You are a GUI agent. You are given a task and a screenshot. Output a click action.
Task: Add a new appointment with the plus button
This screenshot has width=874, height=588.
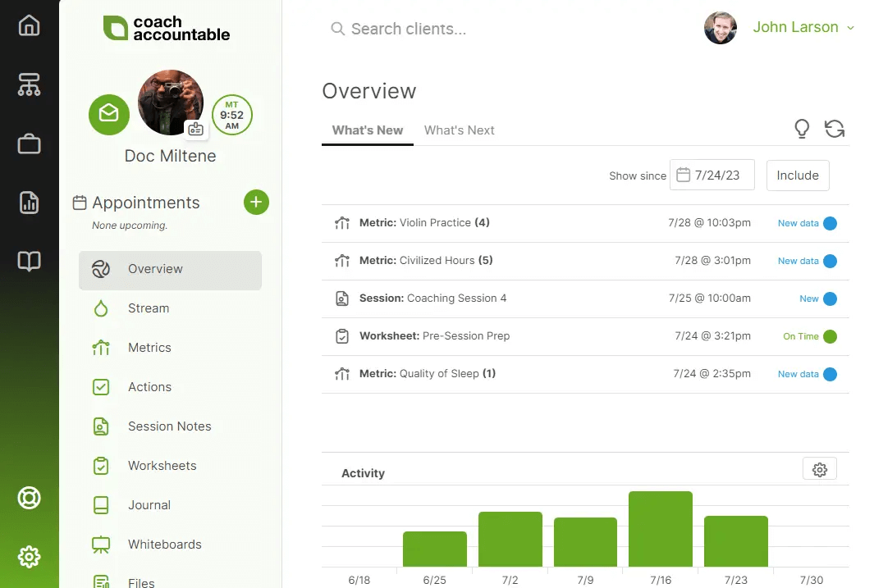(x=256, y=202)
